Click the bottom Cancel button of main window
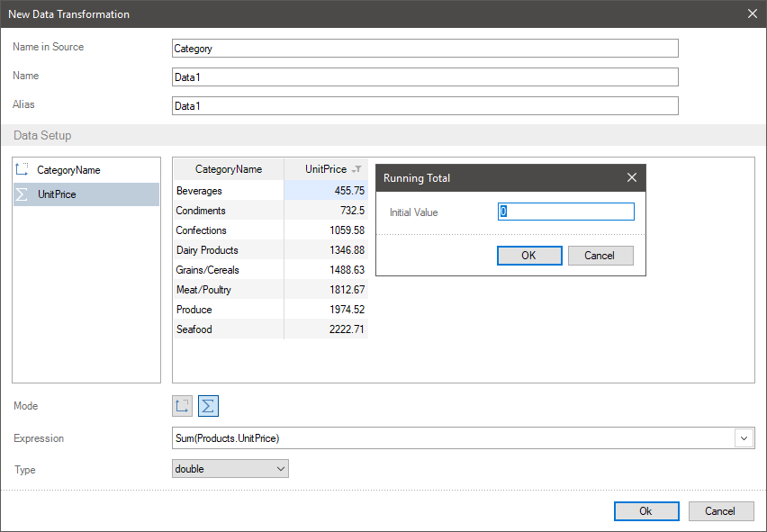The height and width of the screenshot is (532, 767). coord(720,511)
